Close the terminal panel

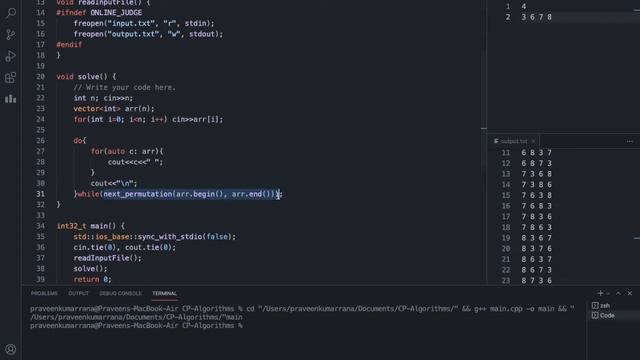(630, 293)
